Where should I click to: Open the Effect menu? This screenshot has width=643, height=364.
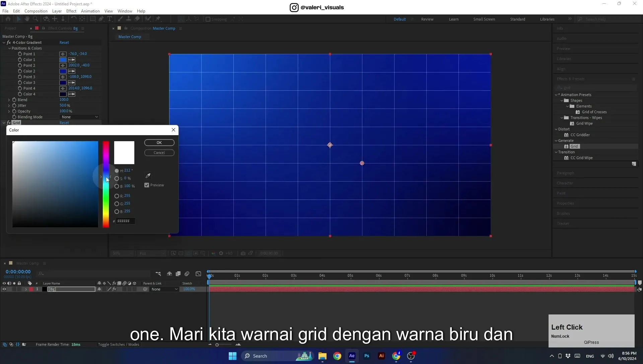[71, 11]
